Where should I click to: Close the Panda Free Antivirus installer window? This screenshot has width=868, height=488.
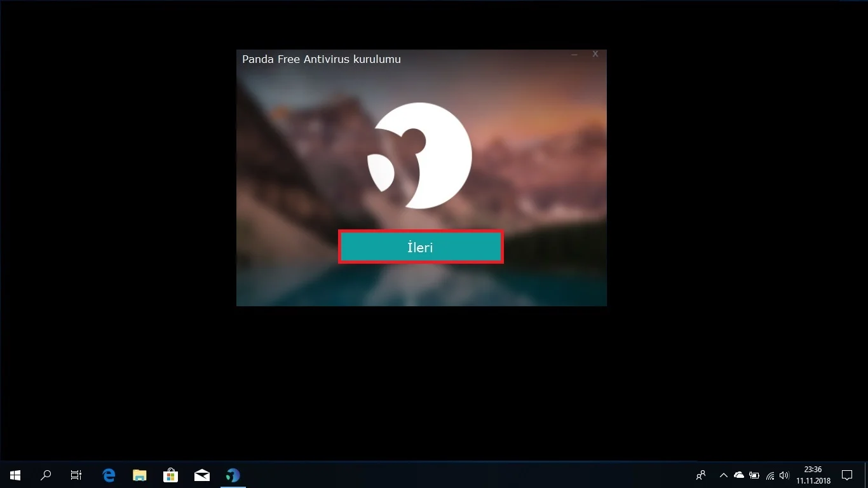[595, 55]
